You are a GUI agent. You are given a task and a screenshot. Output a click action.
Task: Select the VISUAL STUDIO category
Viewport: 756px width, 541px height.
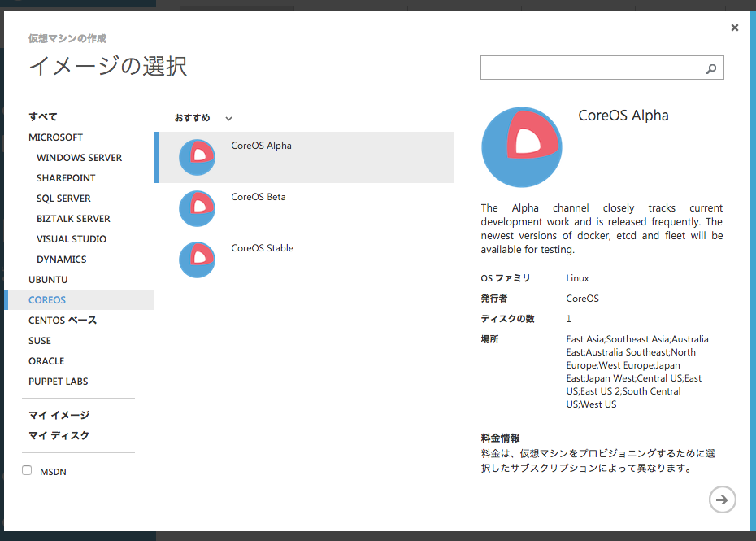(x=72, y=239)
